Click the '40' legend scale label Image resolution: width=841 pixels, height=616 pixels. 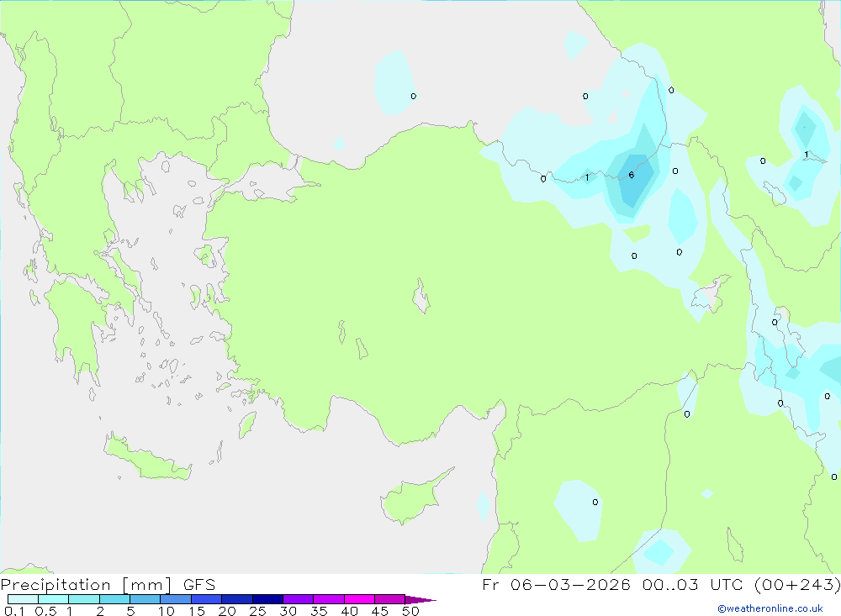tap(349, 611)
